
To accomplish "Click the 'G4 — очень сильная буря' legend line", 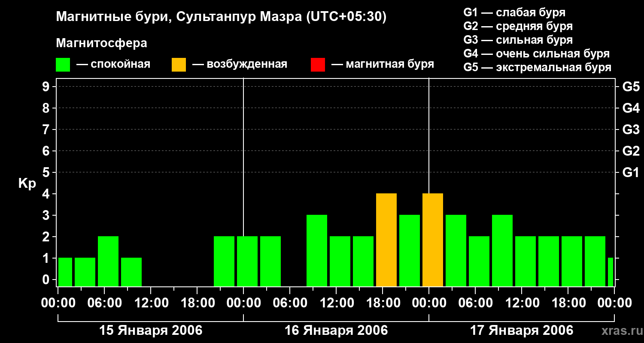I will tap(537, 54).
